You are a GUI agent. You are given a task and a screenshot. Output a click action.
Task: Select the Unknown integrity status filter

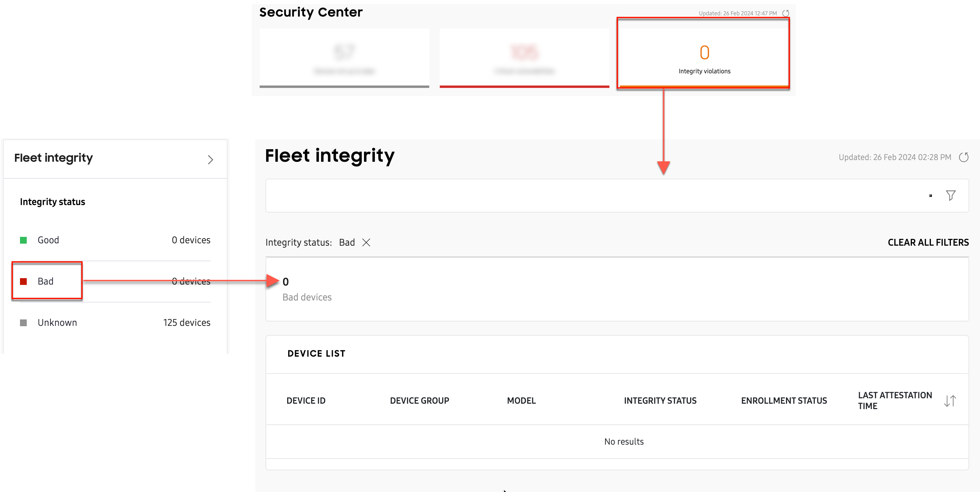coord(57,322)
